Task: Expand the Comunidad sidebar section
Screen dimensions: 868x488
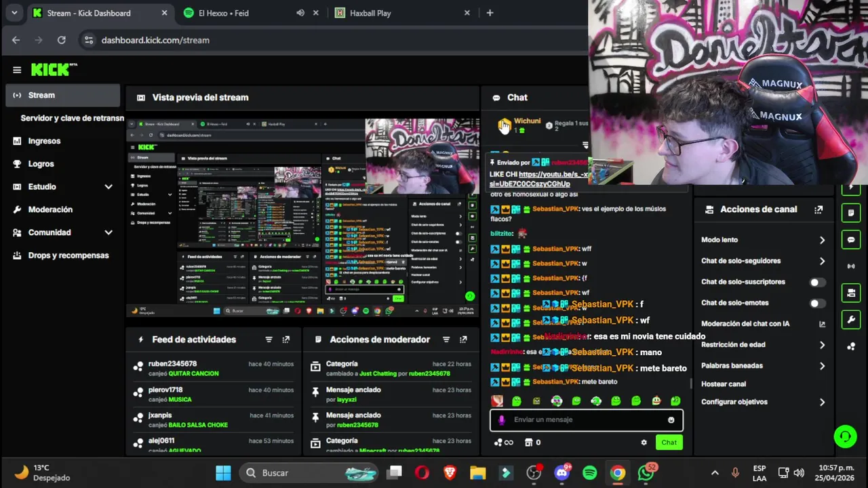Action: pos(108,232)
